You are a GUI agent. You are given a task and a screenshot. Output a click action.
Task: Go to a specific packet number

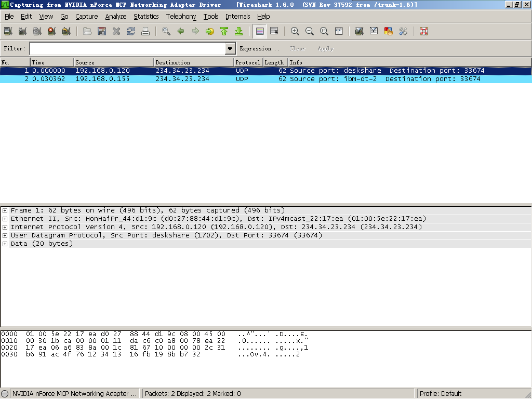[x=210, y=32]
